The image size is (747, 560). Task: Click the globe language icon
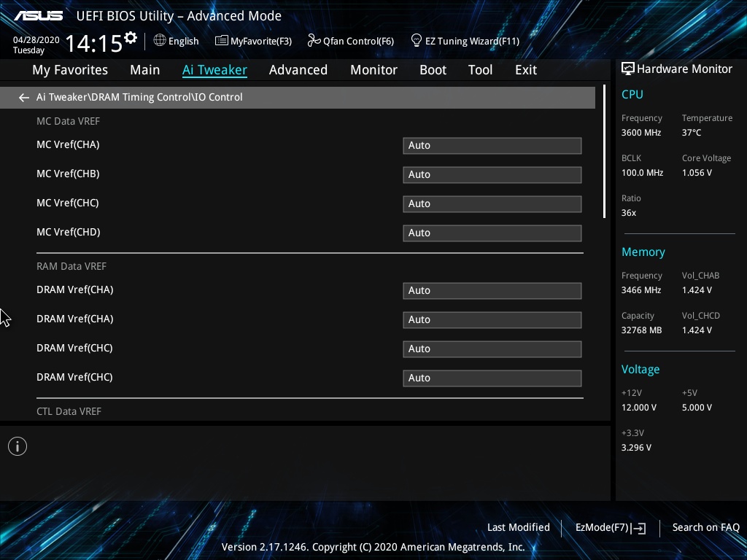(x=160, y=41)
